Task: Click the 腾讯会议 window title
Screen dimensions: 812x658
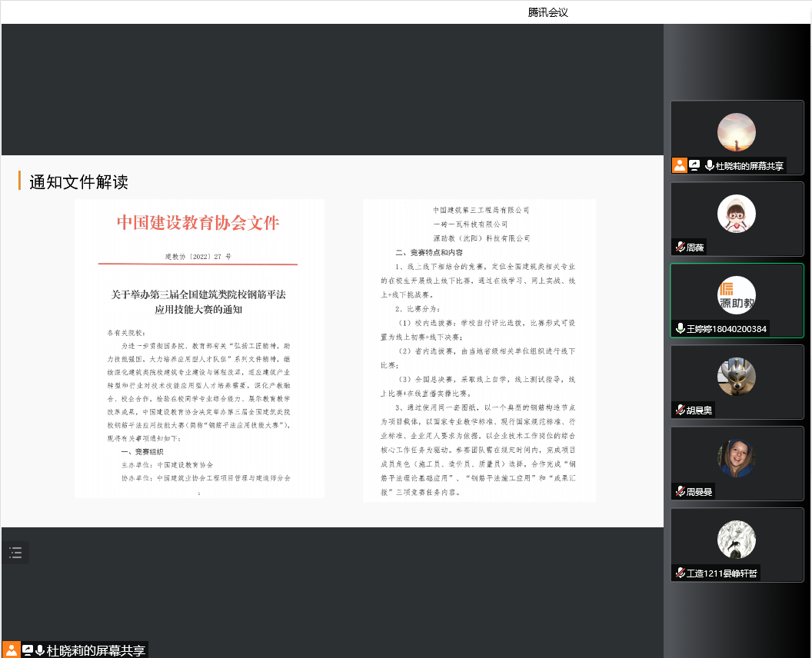Action: [547, 12]
